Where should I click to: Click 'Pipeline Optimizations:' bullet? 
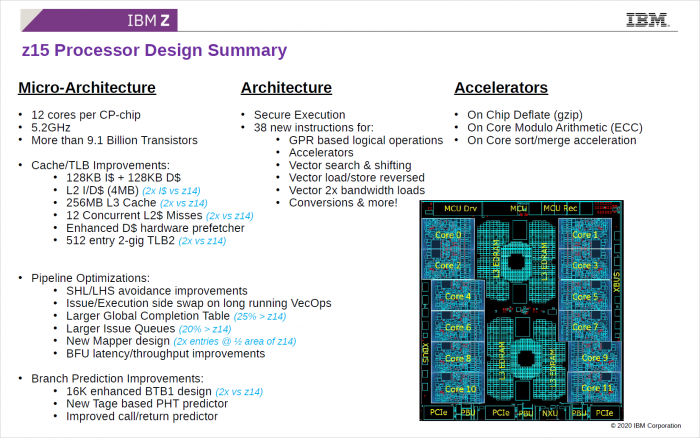[x=90, y=278]
